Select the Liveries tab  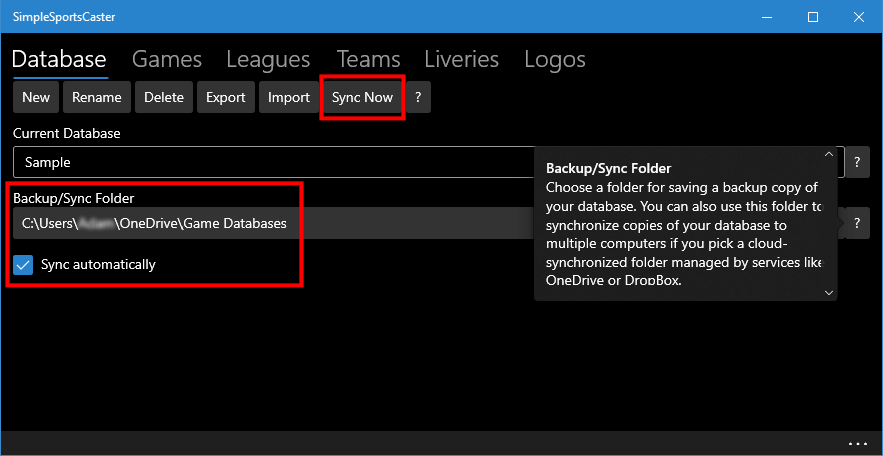pos(462,59)
